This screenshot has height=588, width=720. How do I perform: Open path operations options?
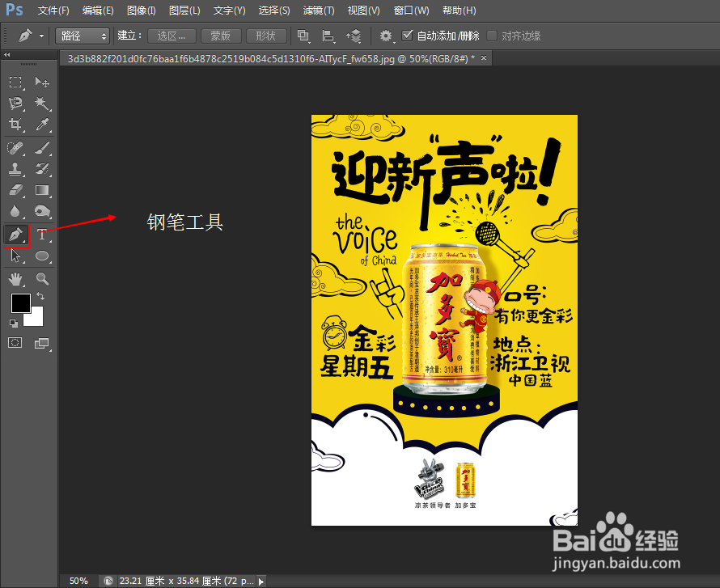pos(303,36)
